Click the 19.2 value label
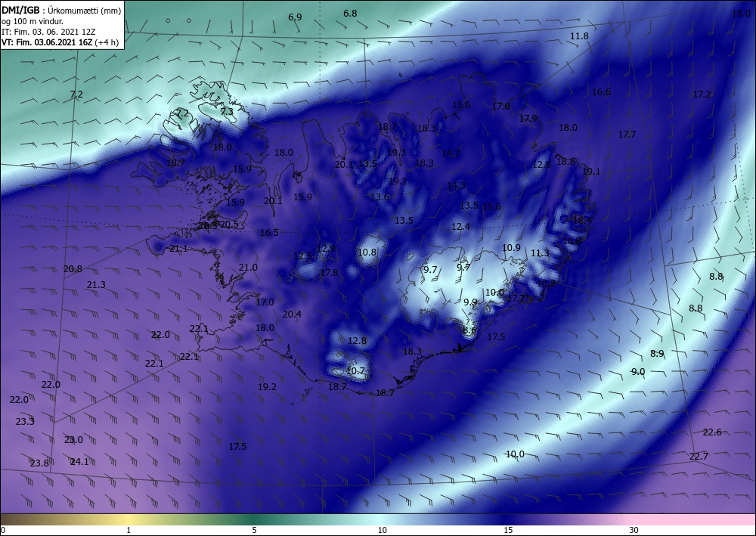 (267, 386)
